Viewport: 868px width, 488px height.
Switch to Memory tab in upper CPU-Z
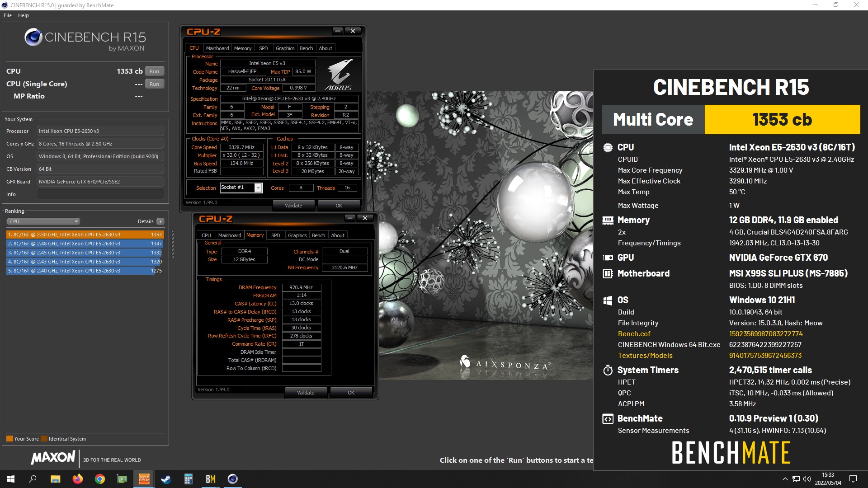pos(243,48)
